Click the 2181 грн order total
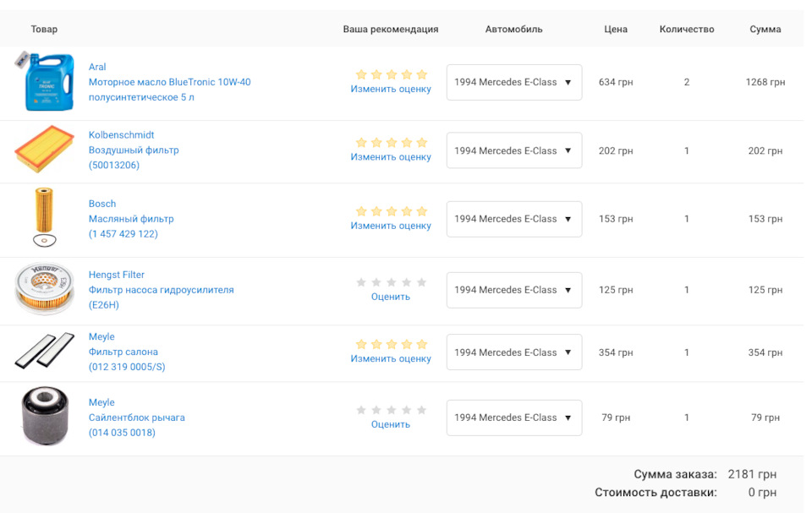This screenshot has width=812, height=513. click(752, 474)
